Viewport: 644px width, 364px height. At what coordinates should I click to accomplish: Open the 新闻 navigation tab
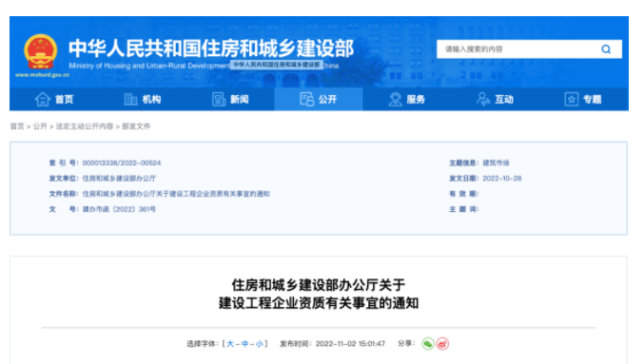[x=230, y=99]
